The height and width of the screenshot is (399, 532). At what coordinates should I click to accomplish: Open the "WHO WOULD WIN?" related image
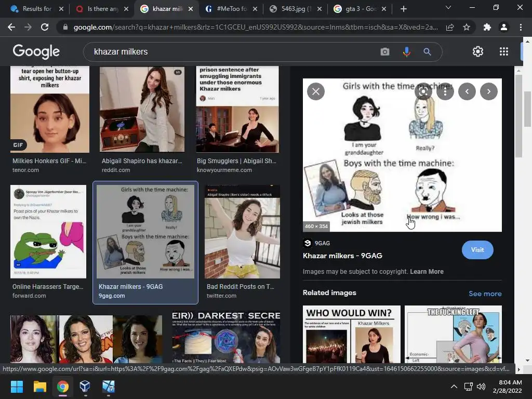352,334
